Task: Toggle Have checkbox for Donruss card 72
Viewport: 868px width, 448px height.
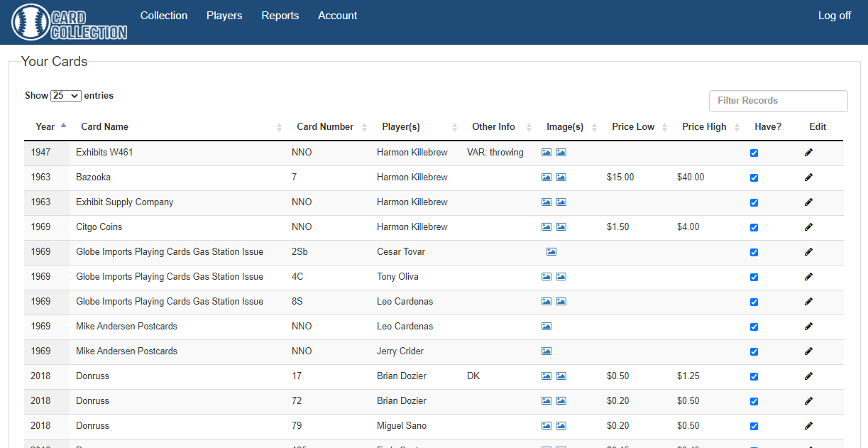Action: [x=754, y=401]
